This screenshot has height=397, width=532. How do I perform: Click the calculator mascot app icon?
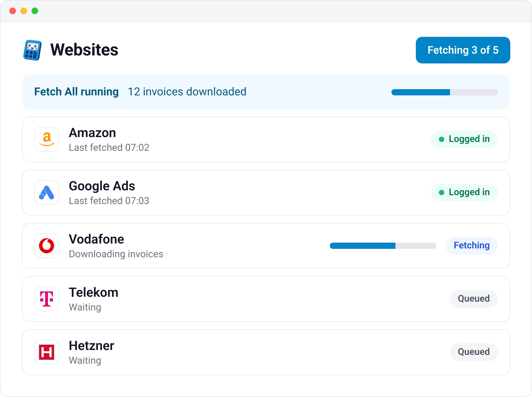click(32, 50)
